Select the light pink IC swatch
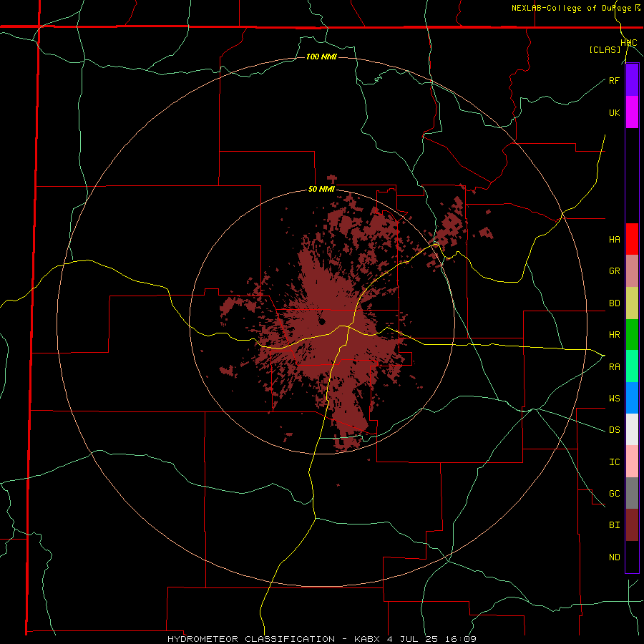This screenshot has width=644, height=644. click(632, 462)
